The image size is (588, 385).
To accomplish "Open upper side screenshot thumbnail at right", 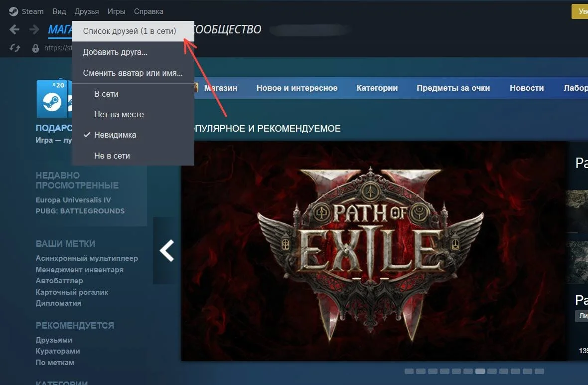I will [x=577, y=211].
